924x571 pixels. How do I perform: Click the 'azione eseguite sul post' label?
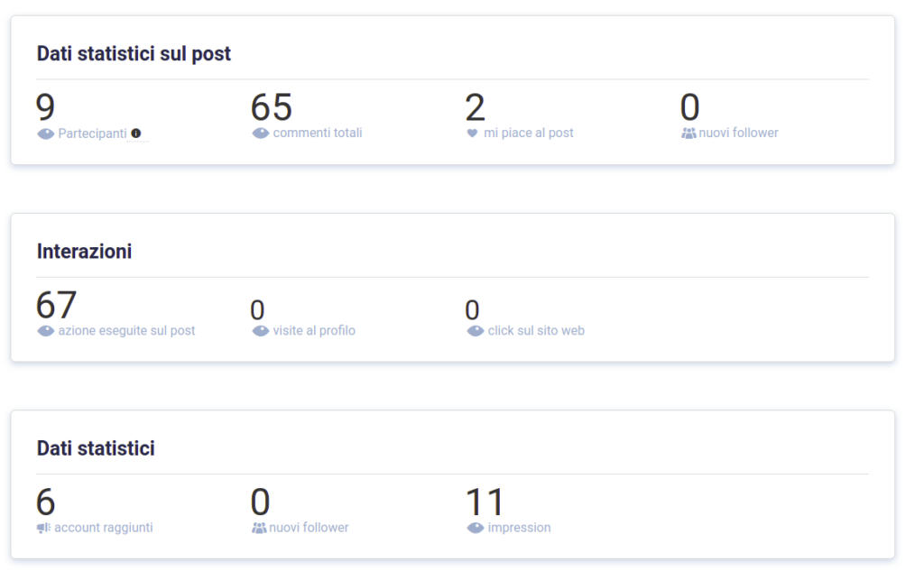pos(126,331)
